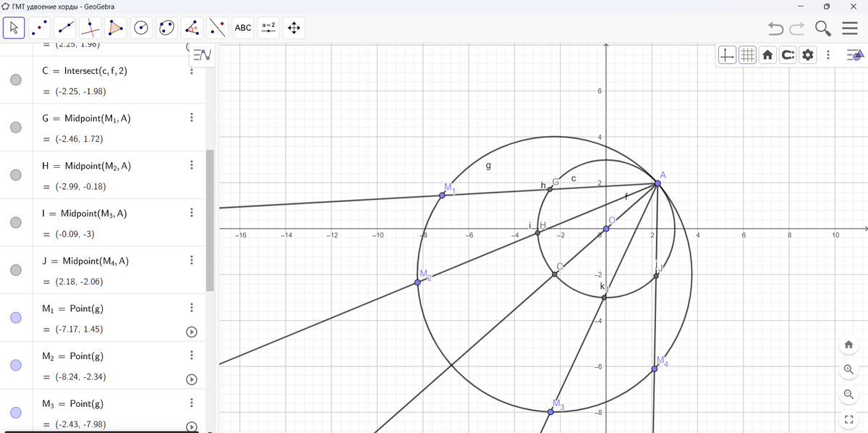
Task: Start animation of point M₂
Action: coord(192,379)
